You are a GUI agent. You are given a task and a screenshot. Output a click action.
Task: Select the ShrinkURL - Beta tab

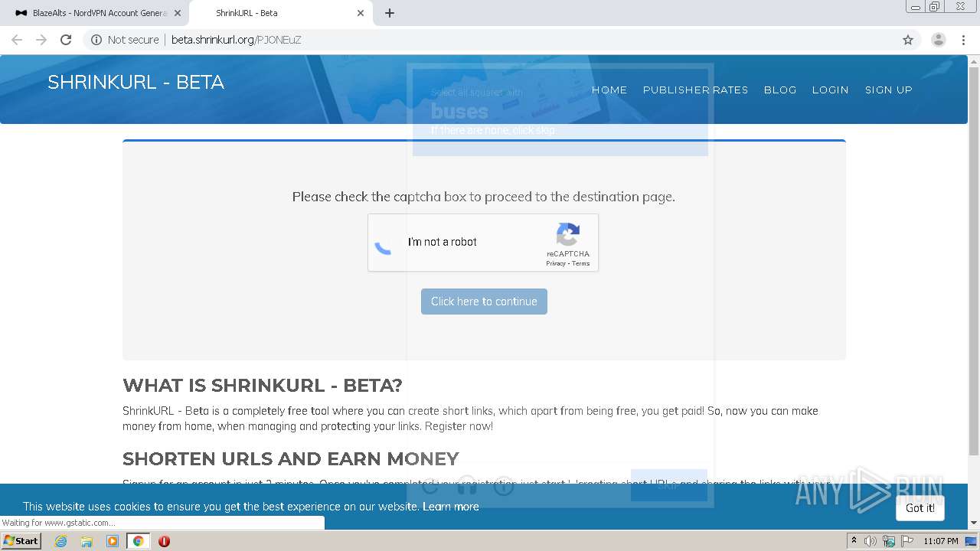tap(280, 13)
